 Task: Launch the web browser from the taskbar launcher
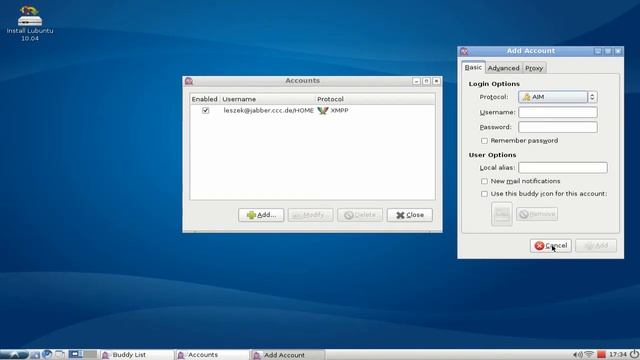[x=47, y=354]
